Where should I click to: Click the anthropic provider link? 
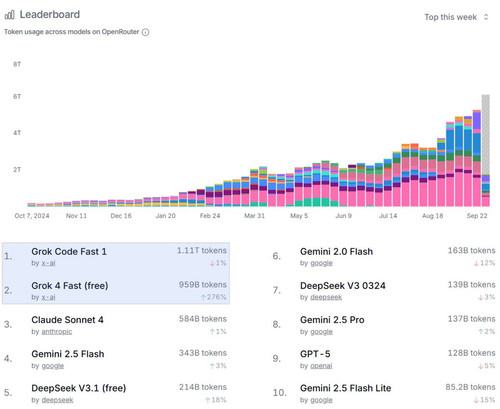pyautogui.click(x=57, y=332)
